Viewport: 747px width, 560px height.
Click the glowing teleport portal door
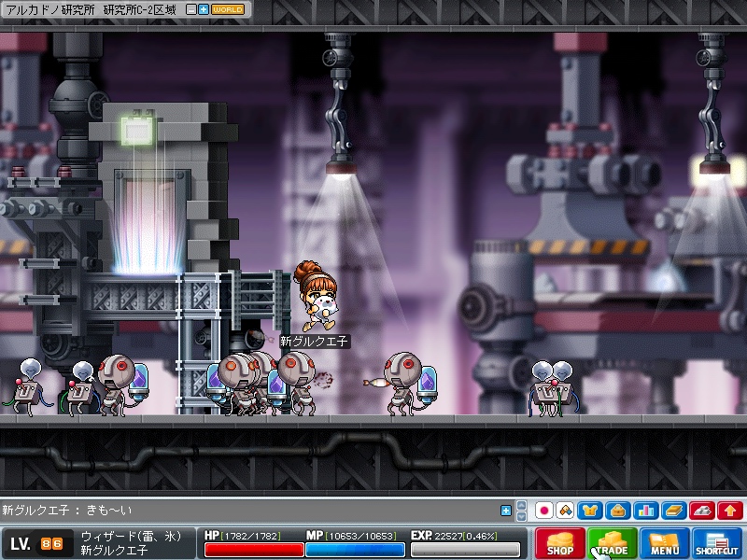148,222
